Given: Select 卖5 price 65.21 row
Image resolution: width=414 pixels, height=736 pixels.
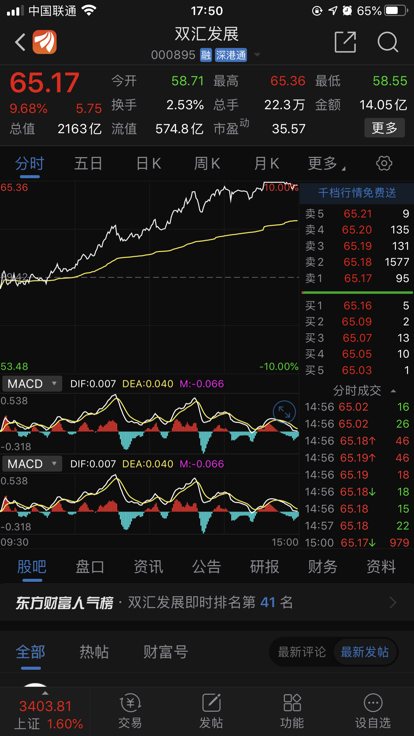Looking at the screenshot, I should (x=357, y=214).
